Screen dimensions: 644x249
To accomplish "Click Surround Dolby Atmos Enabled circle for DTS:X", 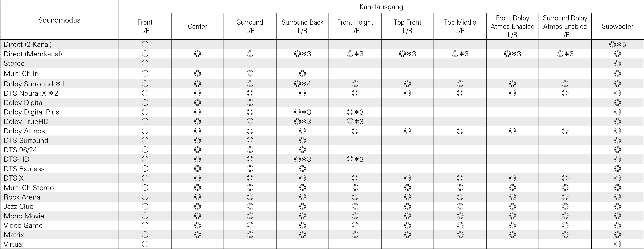I will click(565, 178).
